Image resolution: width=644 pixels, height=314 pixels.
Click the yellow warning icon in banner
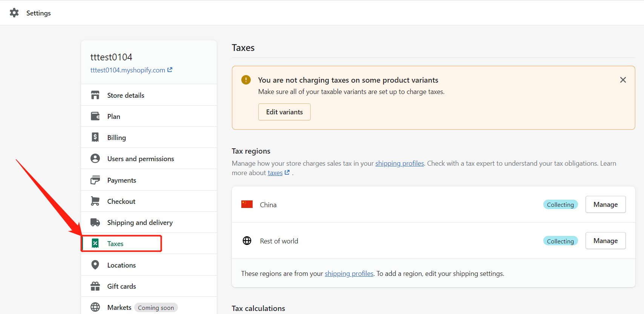point(246,80)
